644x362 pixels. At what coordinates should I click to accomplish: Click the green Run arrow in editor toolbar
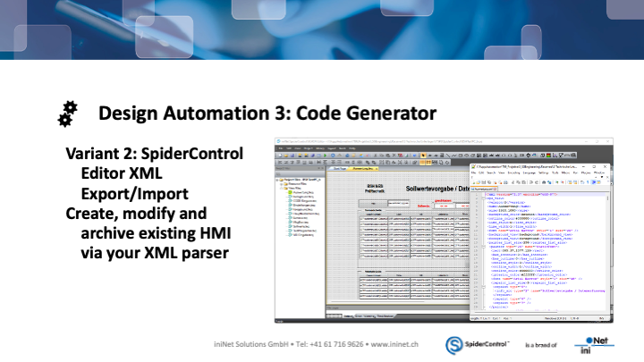[325, 156]
